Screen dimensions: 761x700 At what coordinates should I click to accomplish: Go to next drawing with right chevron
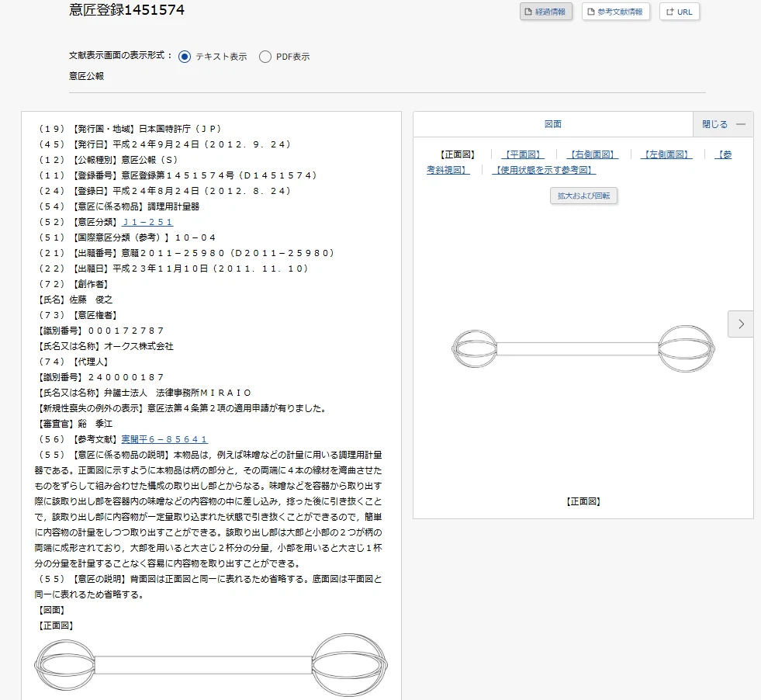(741, 324)
